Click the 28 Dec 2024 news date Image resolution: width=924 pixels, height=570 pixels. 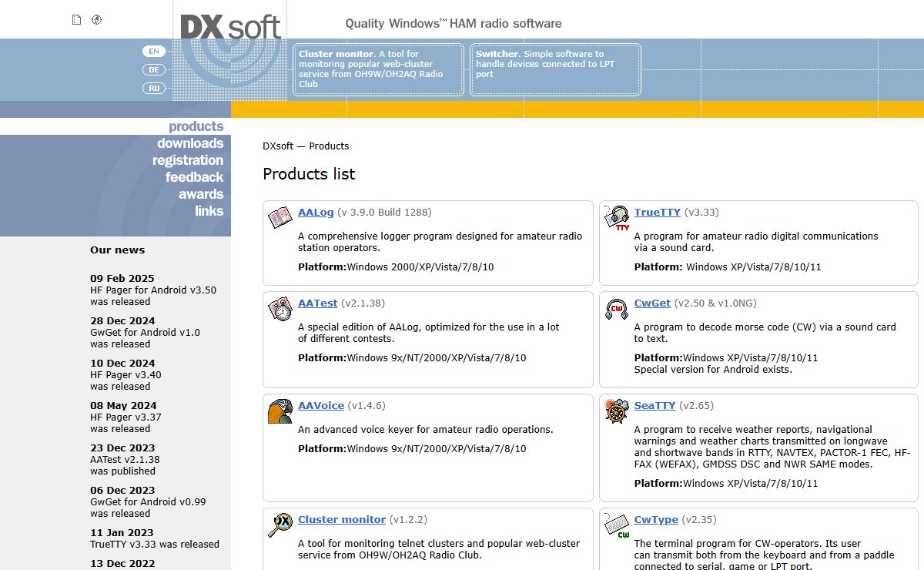[122, 321]
